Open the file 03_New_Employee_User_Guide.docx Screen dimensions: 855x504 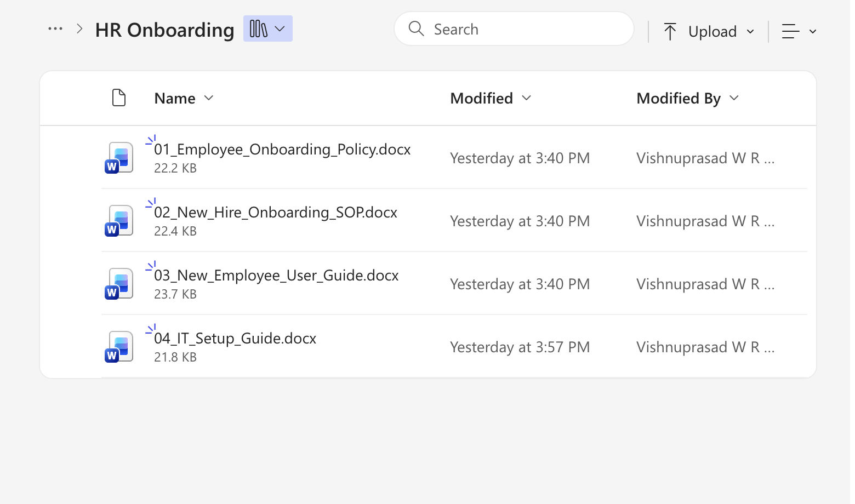[276, 275]
